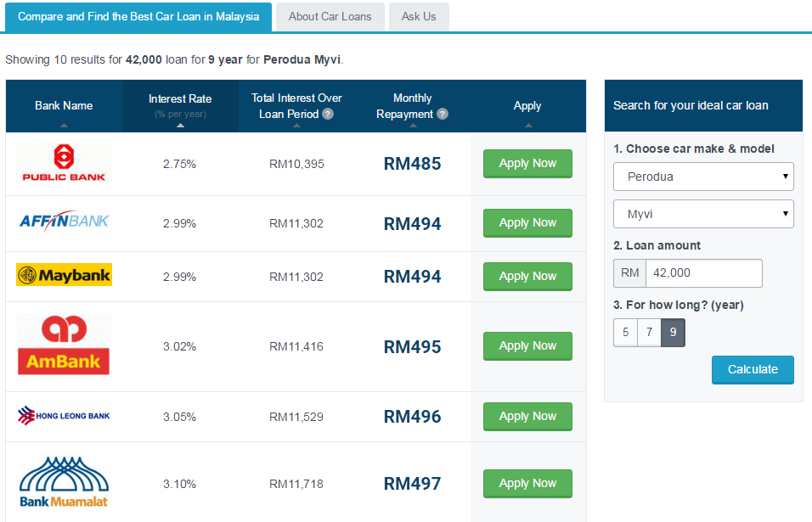Select the 7 year loan period

pos(650,332)
